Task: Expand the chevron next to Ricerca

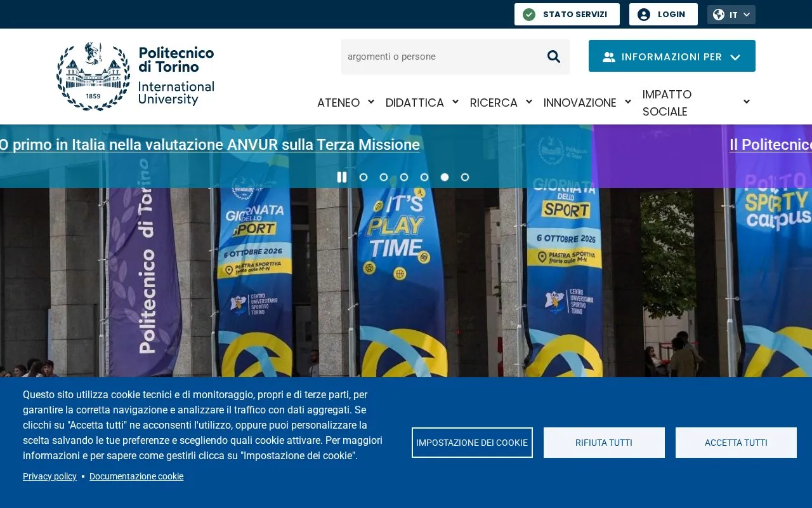Action: click(529, 102)
